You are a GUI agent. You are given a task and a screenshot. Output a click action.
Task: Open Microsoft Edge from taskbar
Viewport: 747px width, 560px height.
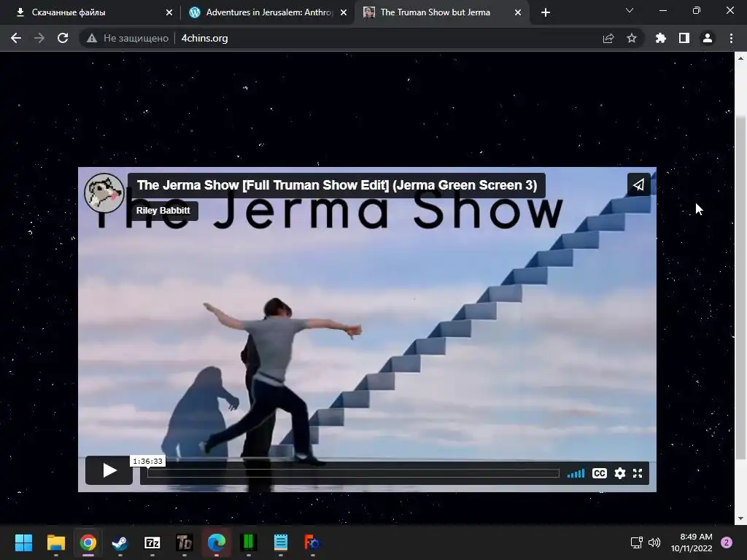click(216, 542)
